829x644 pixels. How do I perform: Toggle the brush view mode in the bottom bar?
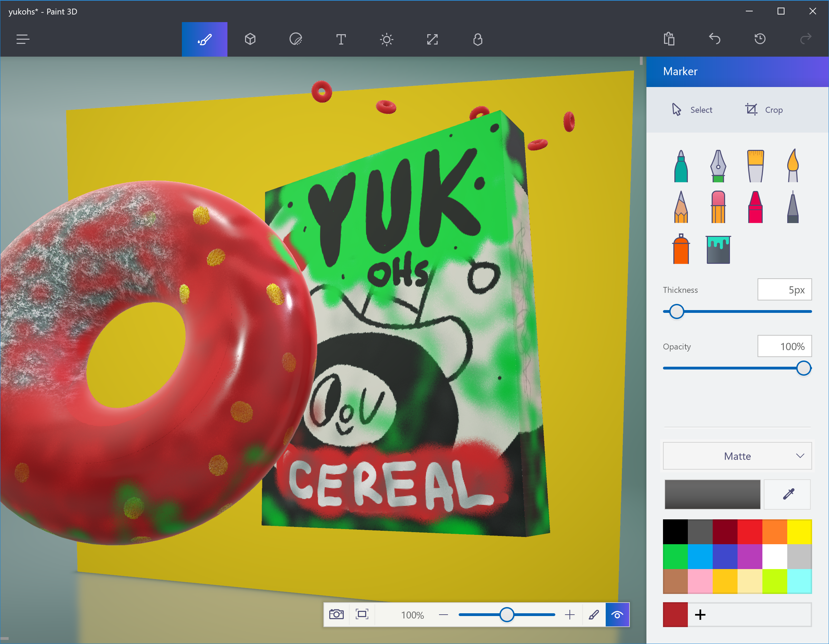594,614
